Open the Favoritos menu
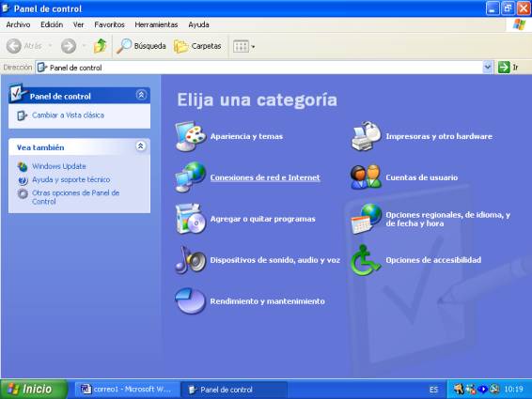Image resolution: width=532 pixels, height=399 pixels. (109, 24)
